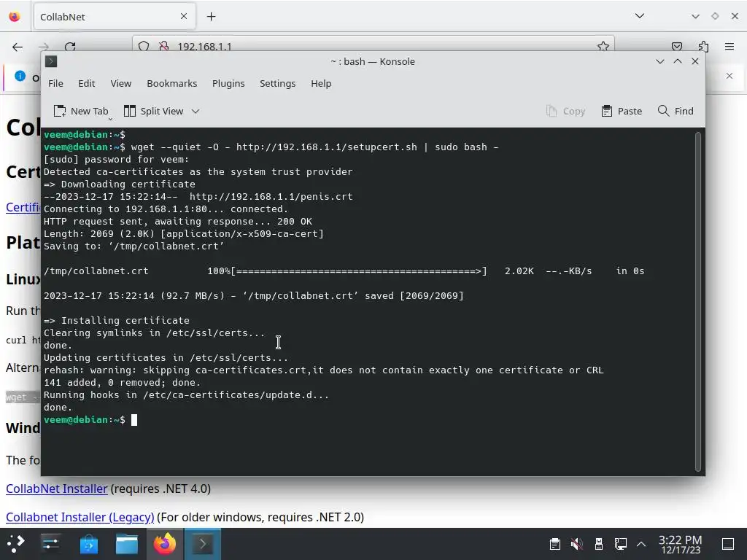Click the wget command line text
The width and height of the screenshot is (747, 560).
[x=314, y=147]
